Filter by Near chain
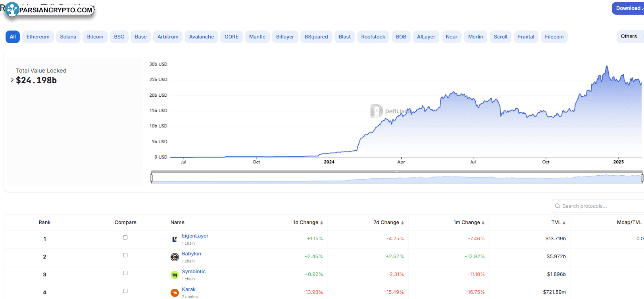 452,37
